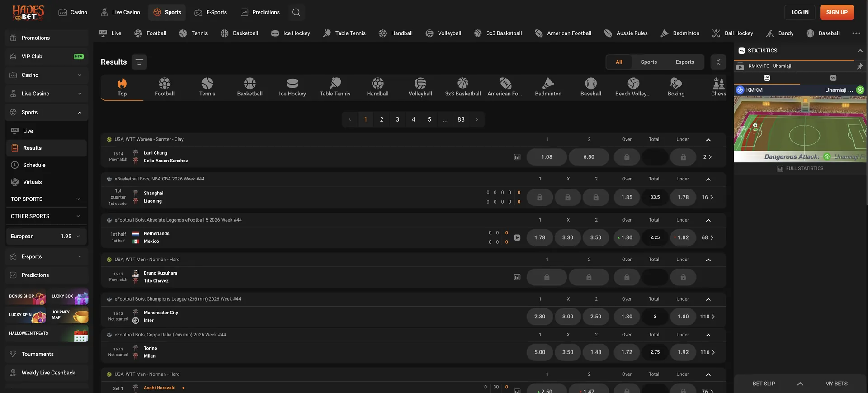The height and width of the screenshot is (393, 868).
Task: Click the LOG IN button
Action: pyautogui.click(x=800, y=12)
